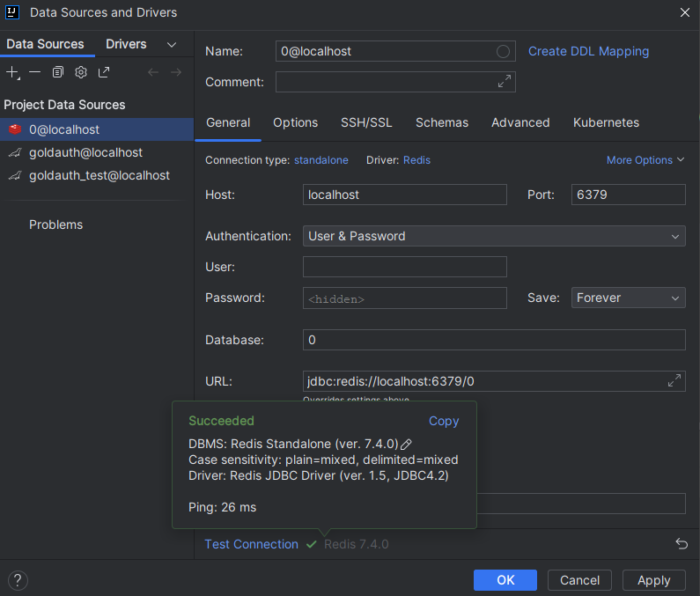This screenshot has height=596, width=700.
Task: Click the icon beside goldauth@localhost
Action: click(15, 152)
